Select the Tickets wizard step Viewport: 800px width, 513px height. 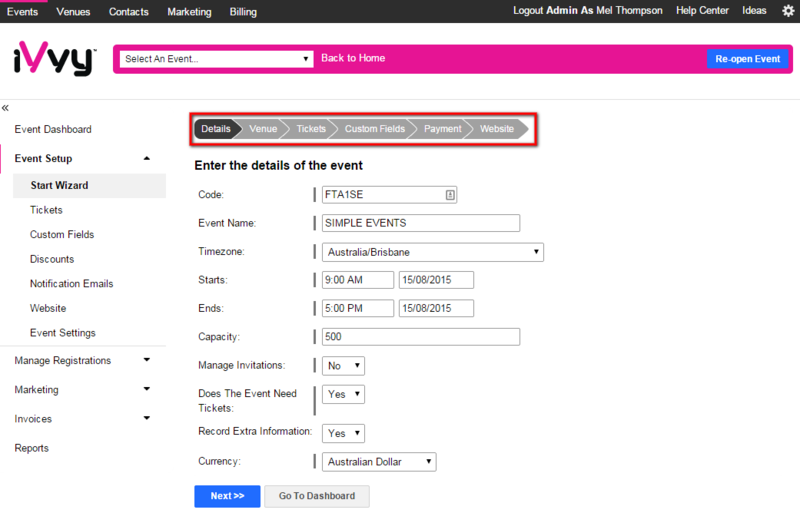click(x=311, y=129)
